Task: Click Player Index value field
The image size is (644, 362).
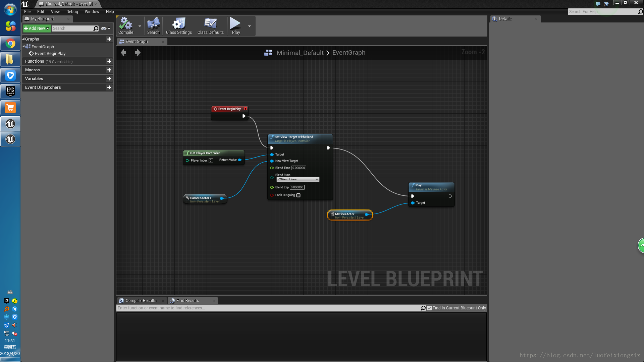Action: [211, 161]
